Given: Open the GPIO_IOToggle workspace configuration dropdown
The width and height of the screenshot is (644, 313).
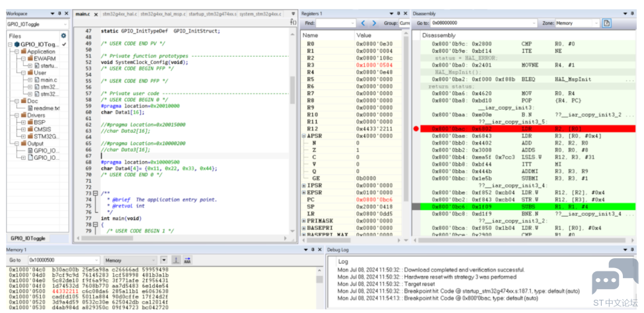Looking at the screenshot, I should (x=38, y=24).
